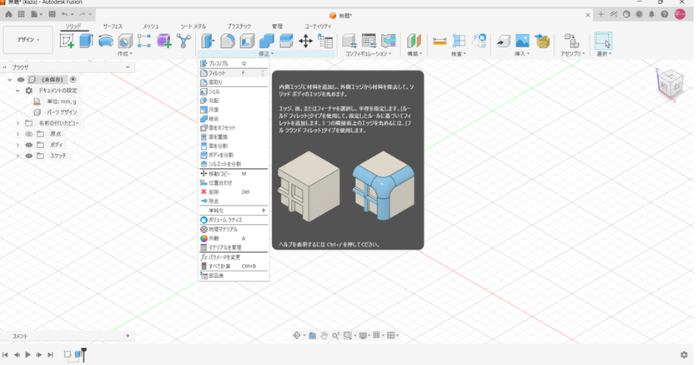Choose プレス/プル from the modify menu
The height and width of the screenshot is (365, 698).
(234, 64)
